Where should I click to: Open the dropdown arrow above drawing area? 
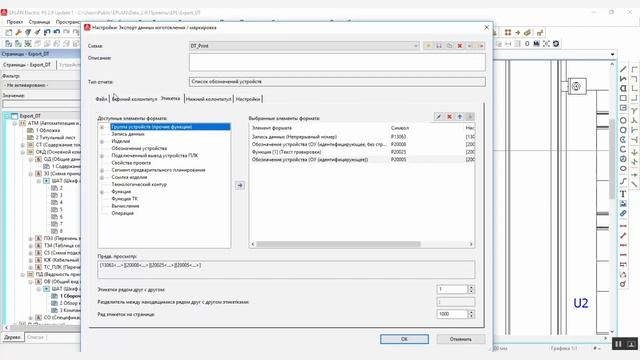pyautogui.click(x=613, y=54)
